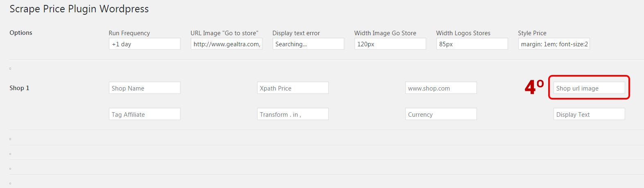Select the "Transform . in ," field
Viewport: 644px width, 188px height.
[293, 114]
